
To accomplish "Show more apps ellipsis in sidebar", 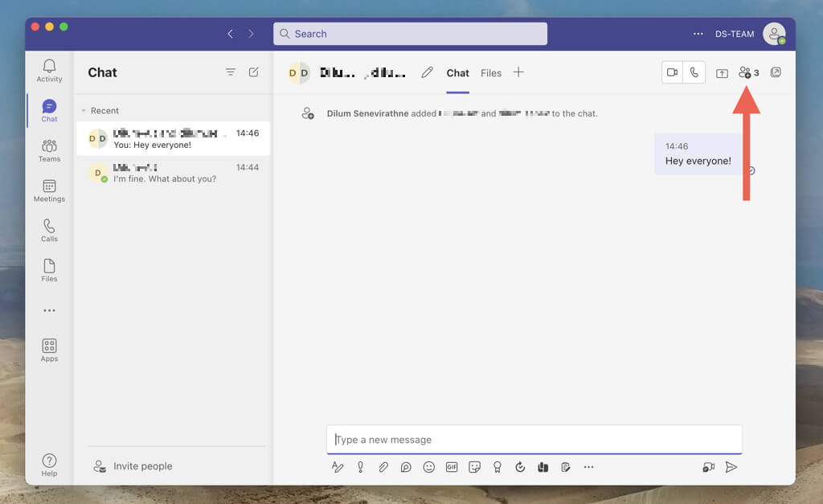I will [x=49, y=310].
